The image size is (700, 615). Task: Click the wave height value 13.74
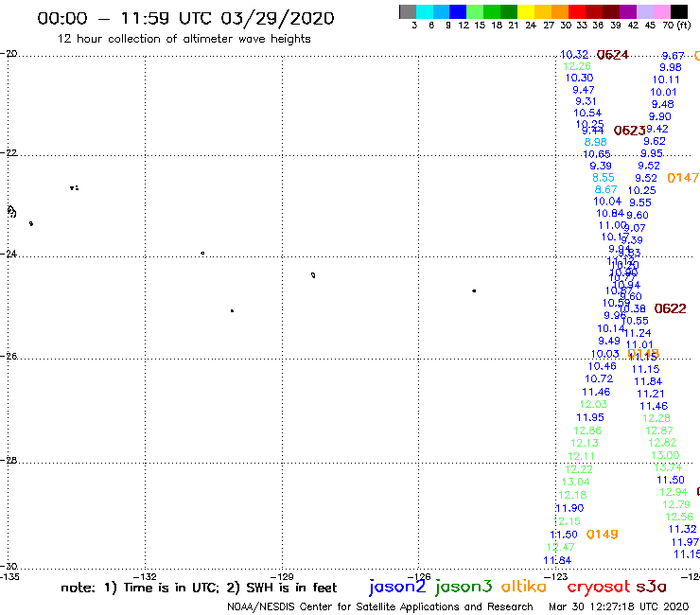(x=668, y=467)
